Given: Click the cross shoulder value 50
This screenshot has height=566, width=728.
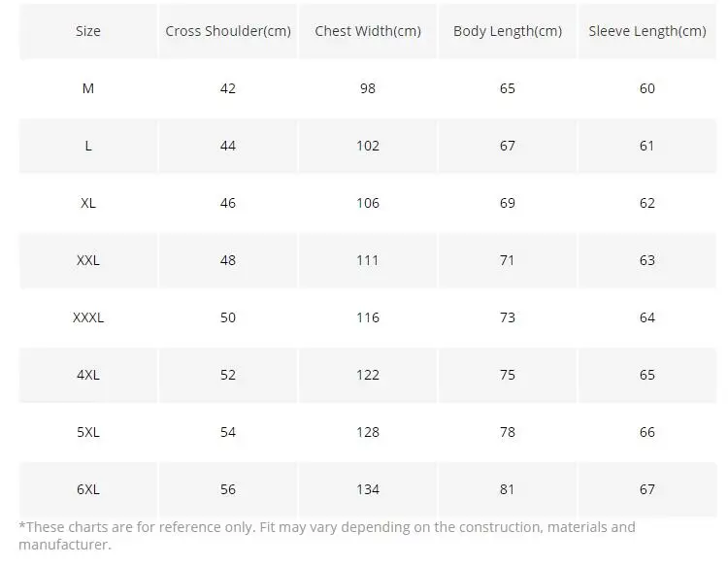Looking at the screenshot, I should pos(228,317).
